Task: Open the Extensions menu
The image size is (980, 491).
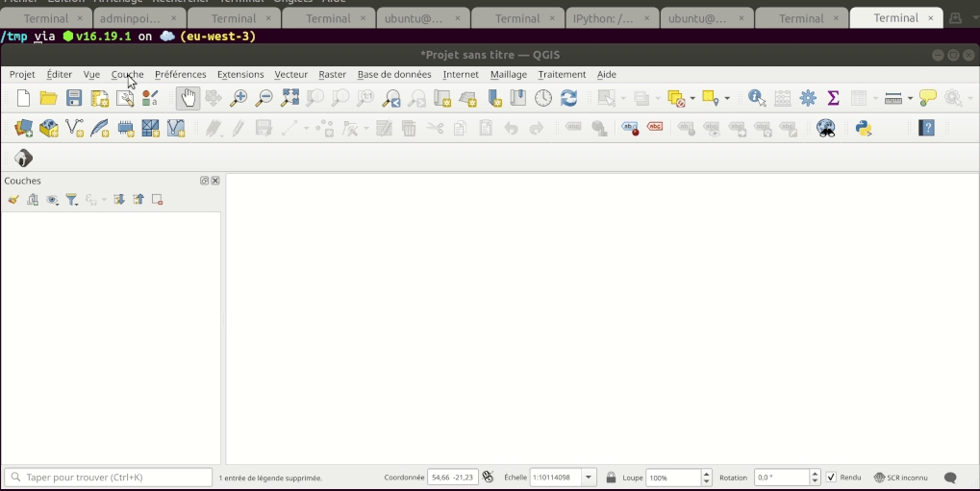Action: pos(240,74)
